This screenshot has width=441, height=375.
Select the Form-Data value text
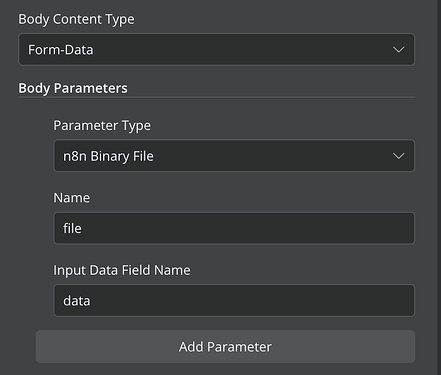click(61, 50)
